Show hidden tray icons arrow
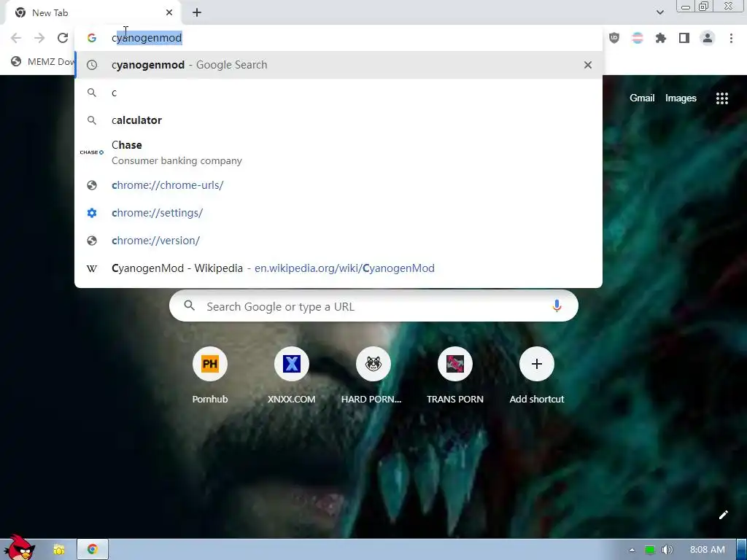747x560 pixels. pyautogui.click(x=632, y=550)
